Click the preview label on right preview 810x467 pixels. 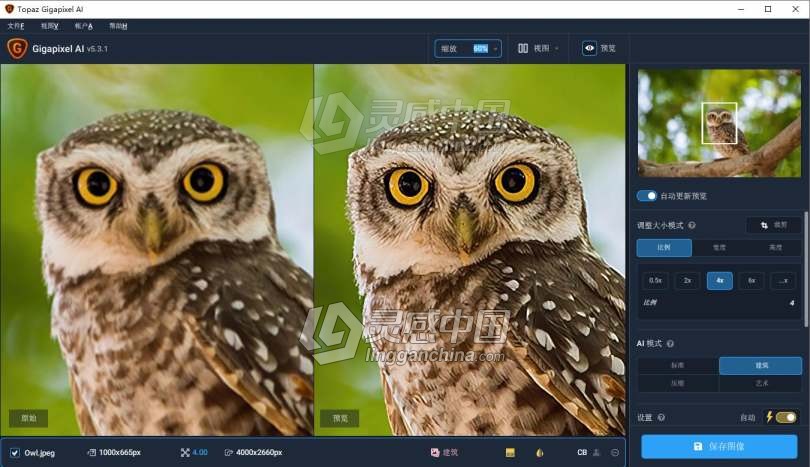pos(339,418)
